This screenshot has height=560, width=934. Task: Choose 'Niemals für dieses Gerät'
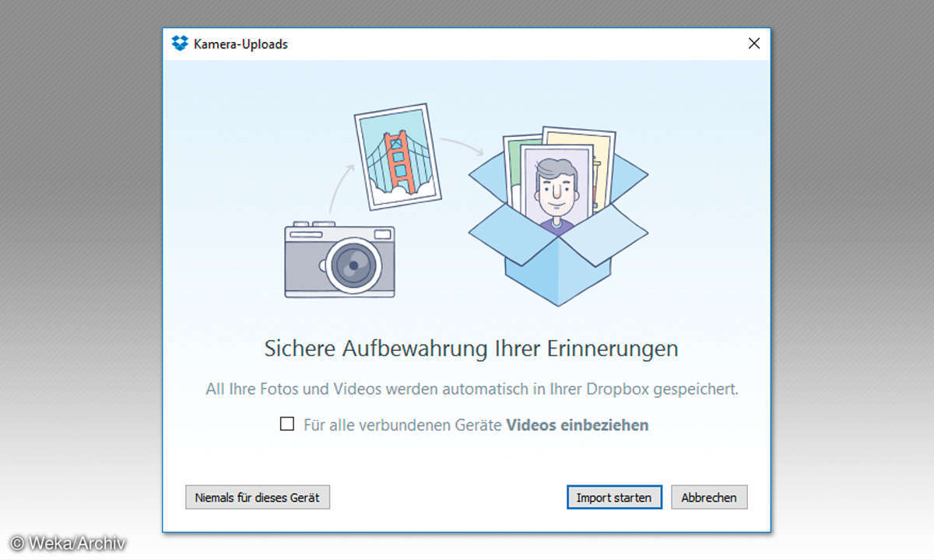[258, 497]
